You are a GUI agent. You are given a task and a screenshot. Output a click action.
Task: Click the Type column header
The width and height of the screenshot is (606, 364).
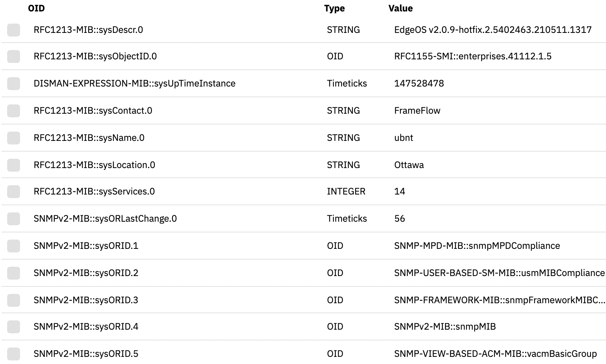(334, 8)
